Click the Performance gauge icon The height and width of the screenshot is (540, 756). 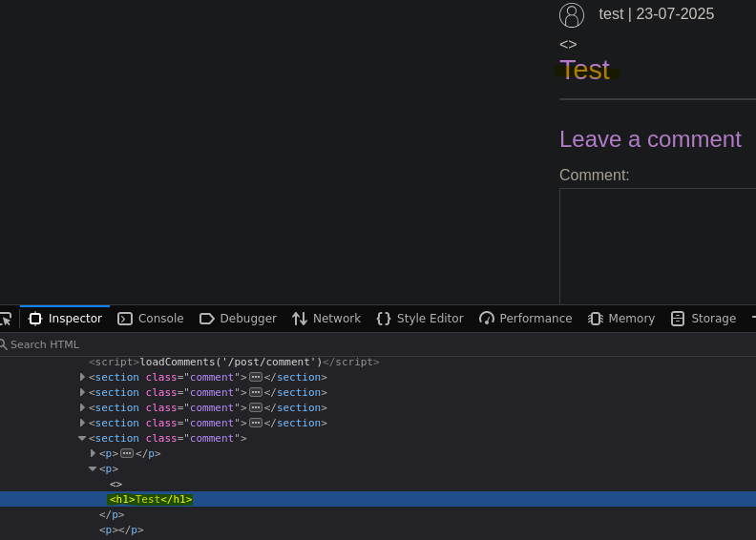487,319
